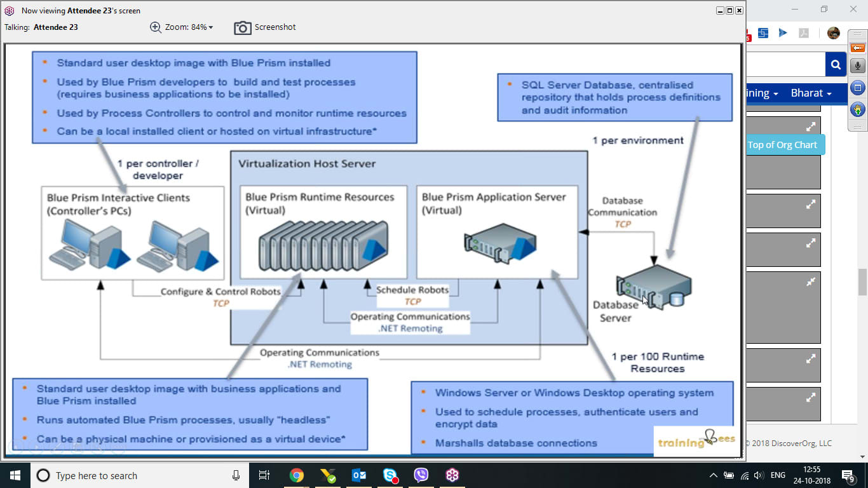This screenshot has height=488, width=868.
Task: Open the Bharat dropdown menu in browser
Action: point(811,93)
